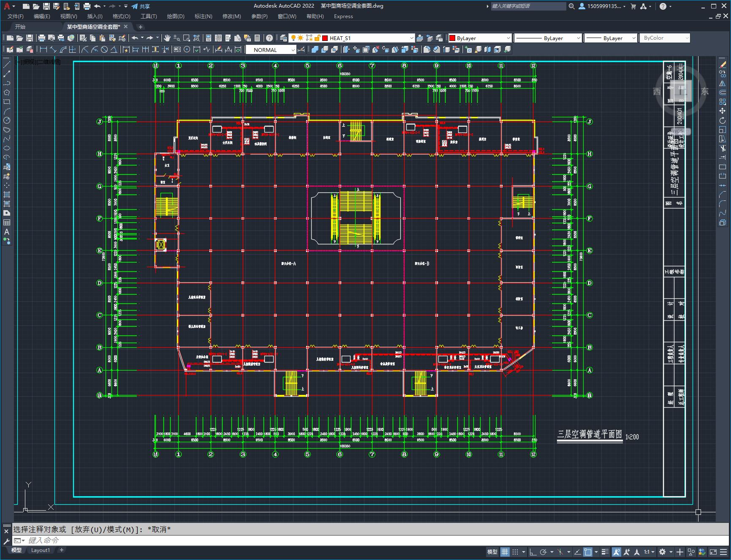Viewport: 731px width, 560px height.
Task: Click the search magnifier icon in title bar
Action: 571,6
